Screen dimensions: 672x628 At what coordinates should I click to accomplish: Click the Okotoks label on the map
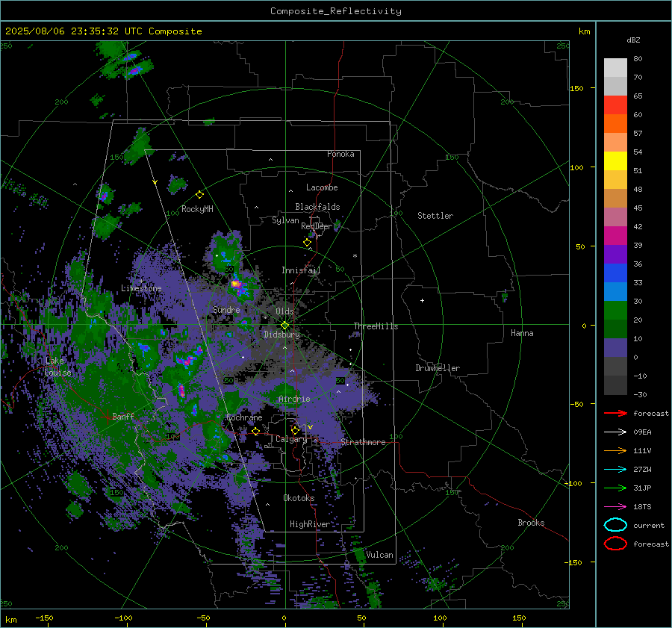pyautogui.click(x=299, y=497)
